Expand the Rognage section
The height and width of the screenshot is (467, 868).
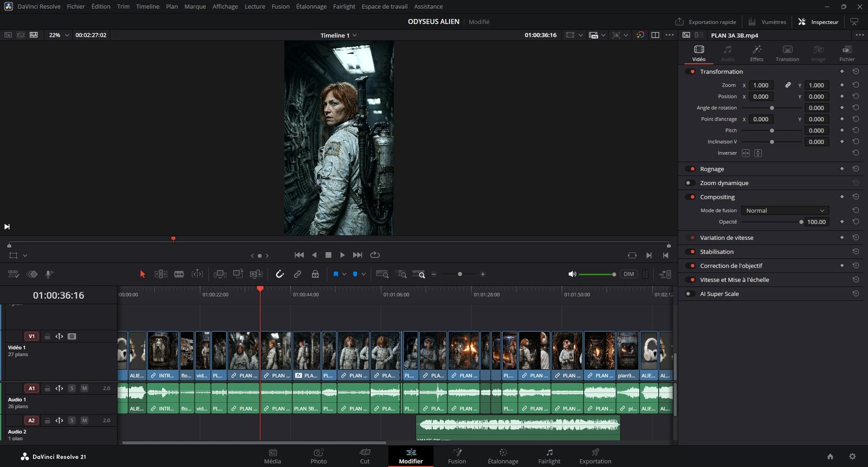[x=712, y=169]
